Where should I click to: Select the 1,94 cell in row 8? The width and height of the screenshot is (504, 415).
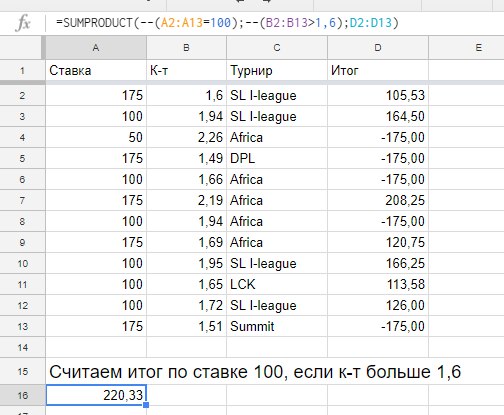186,222
